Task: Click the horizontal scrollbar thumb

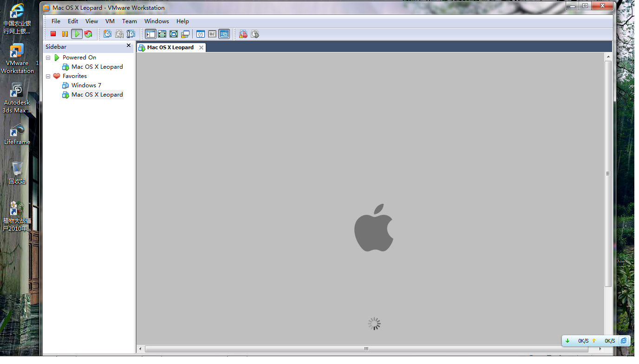Action: [x=366, y=349]
